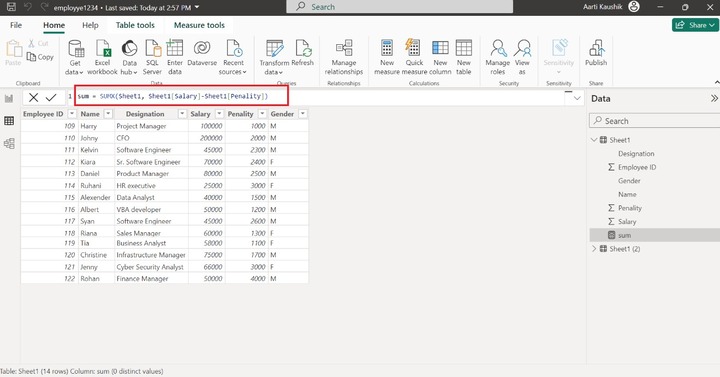The width and height of the screenshot is (720, 377).
Task: Create a New table
Action: coord(464,57)
